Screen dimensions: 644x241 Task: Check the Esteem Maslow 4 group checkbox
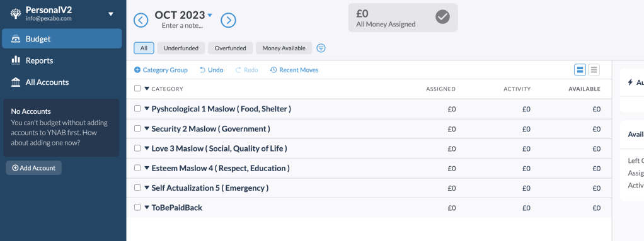point(137,167)
